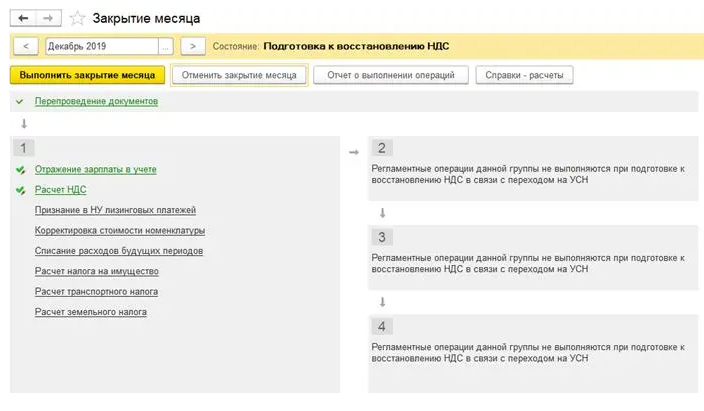
Task: Open Отчет о выполнении операций
Action: 391,75
